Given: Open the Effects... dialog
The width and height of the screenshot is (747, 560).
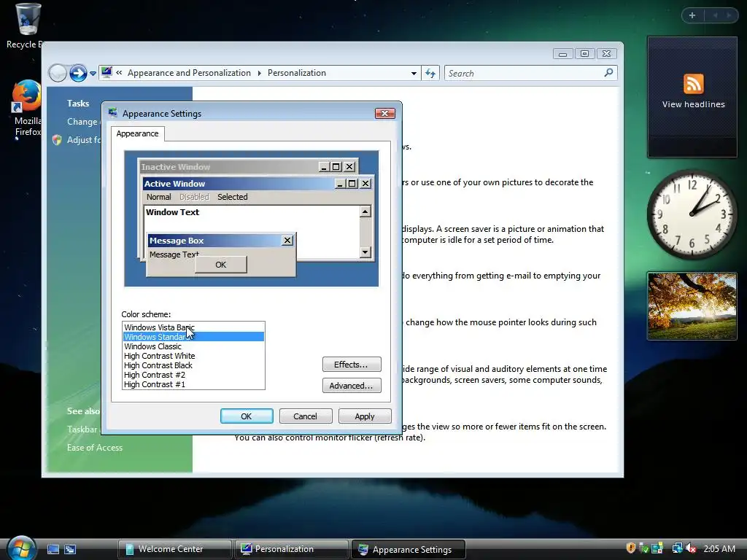Looking at the screenshot, I should point(352,365).
